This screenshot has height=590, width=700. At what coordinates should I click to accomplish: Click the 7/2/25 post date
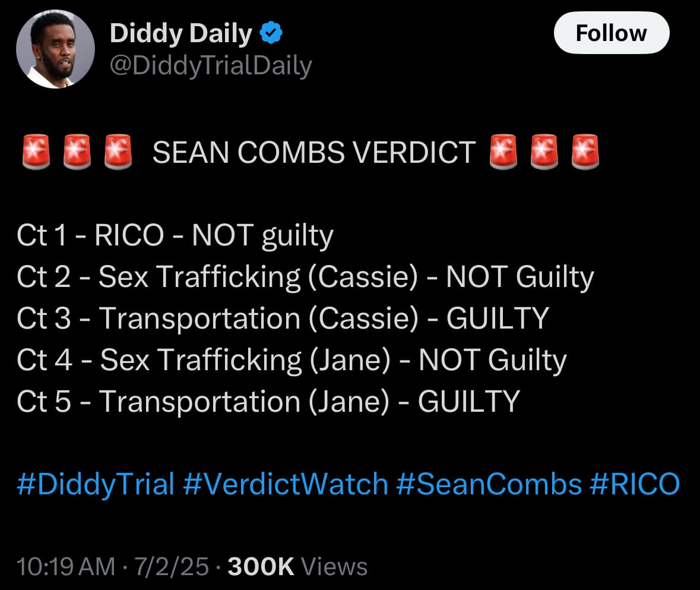pyautogui.click(x=172, y=567)
